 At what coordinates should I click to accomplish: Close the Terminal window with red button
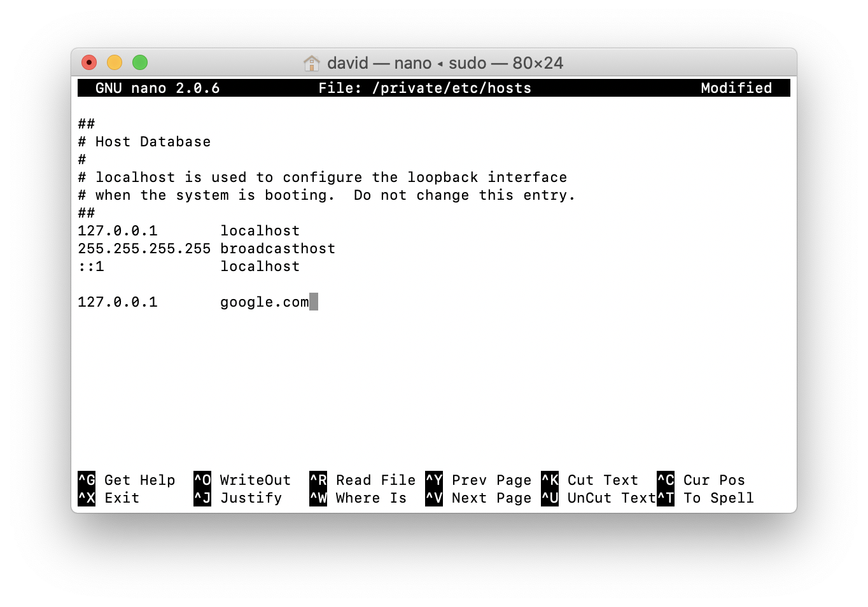click(89, 62)
